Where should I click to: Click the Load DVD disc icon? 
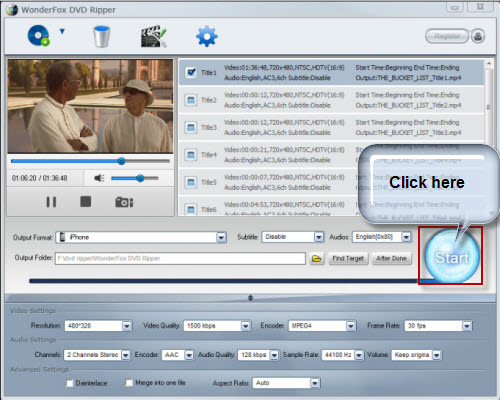tap(38, 36)
